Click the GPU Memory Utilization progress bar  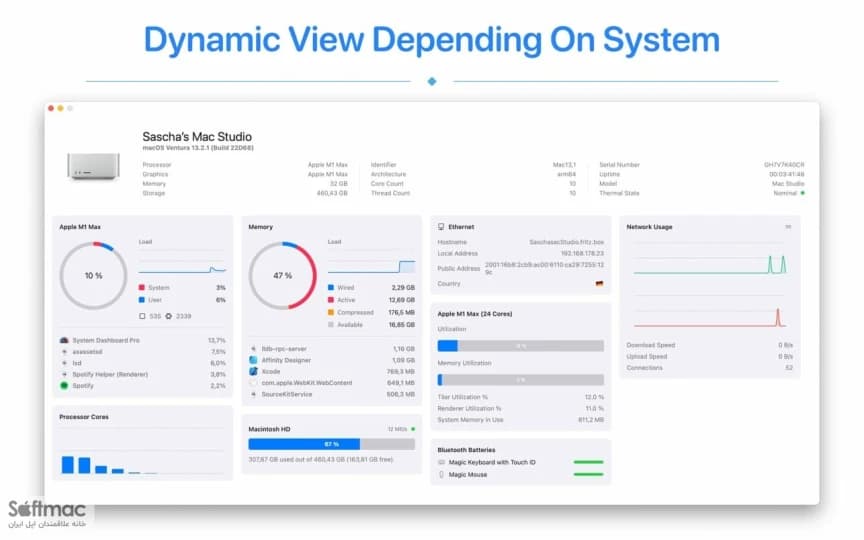click(x=521, y=380)
